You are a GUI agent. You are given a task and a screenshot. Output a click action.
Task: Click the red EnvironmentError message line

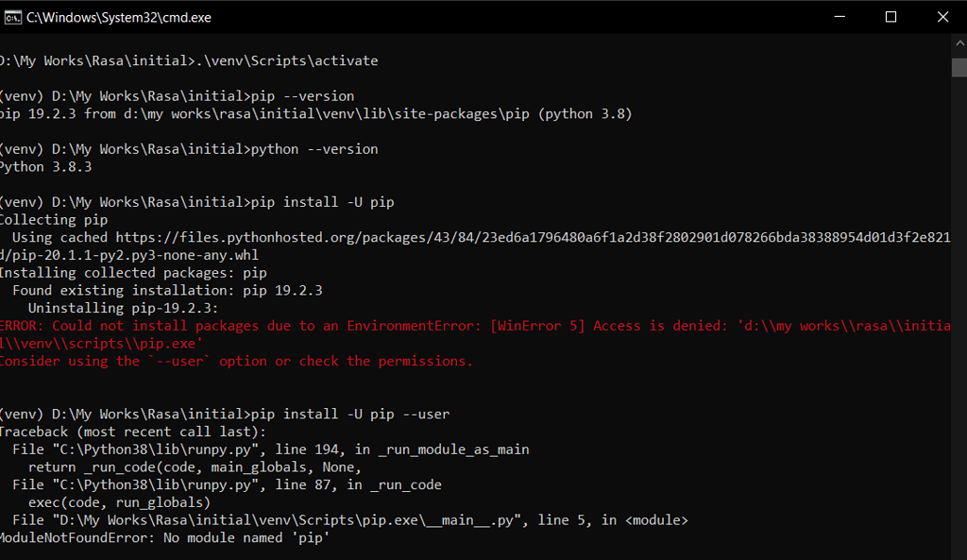tap(472, 326)
